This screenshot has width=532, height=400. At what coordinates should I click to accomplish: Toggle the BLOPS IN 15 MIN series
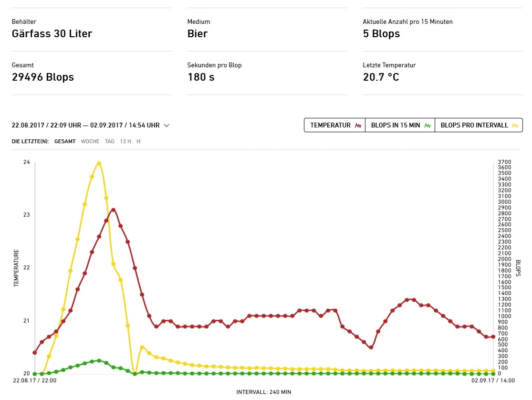click(x=400, y=126)
